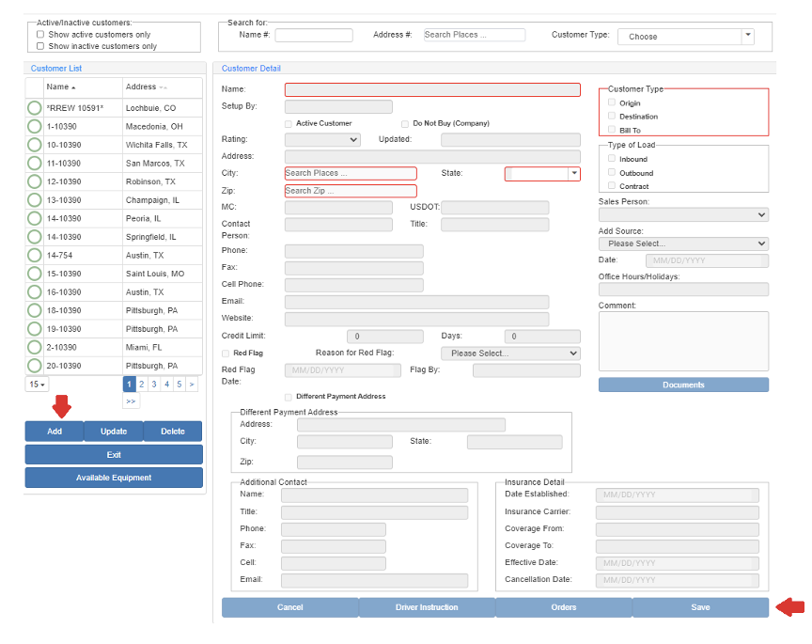This screenshot has height=644, width=812.
Task: Open the Documents button
Action: (x=683, y=385)
